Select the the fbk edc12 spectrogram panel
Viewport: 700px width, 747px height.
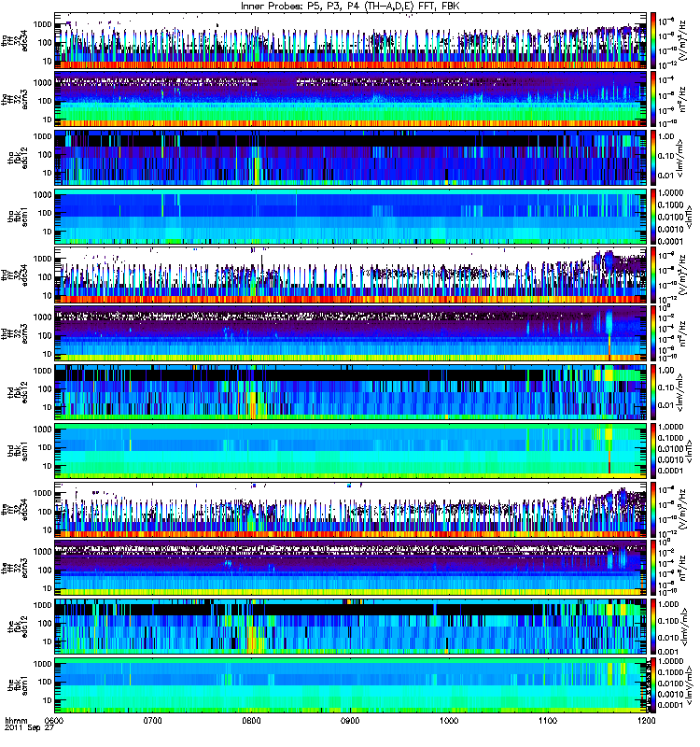pyautogui.click(x=351, y=627)
